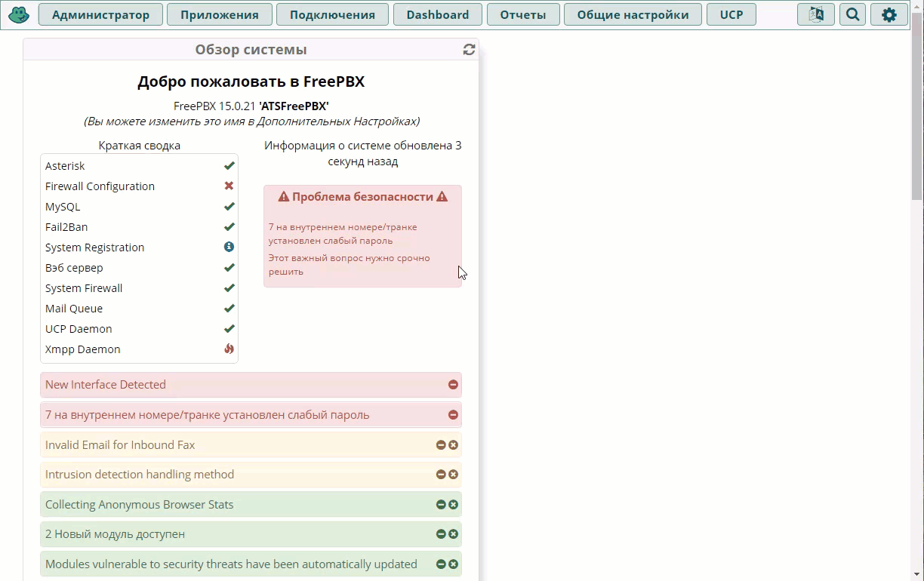Minimize the weak password warning notice
Screen dimensions: 924x581
pos(453,415)
